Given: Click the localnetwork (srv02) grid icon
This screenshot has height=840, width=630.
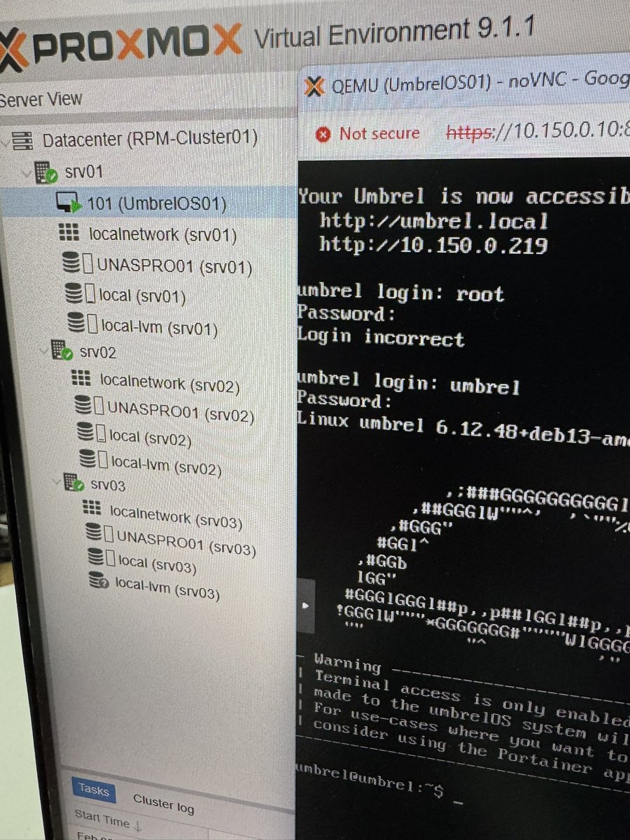Looking at the screenshot, I should point(82,379).
